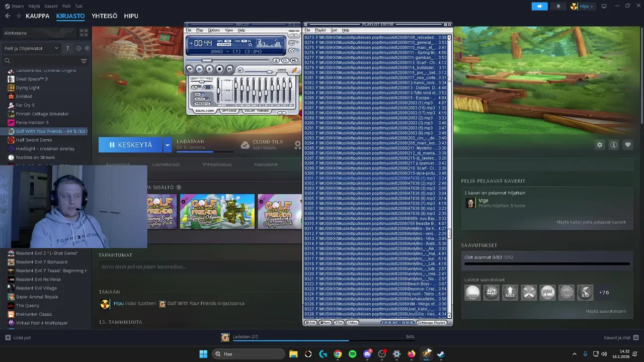Open WACUP View menu
The height and width of the screenshot is (362, 644).
coord(229,30)
